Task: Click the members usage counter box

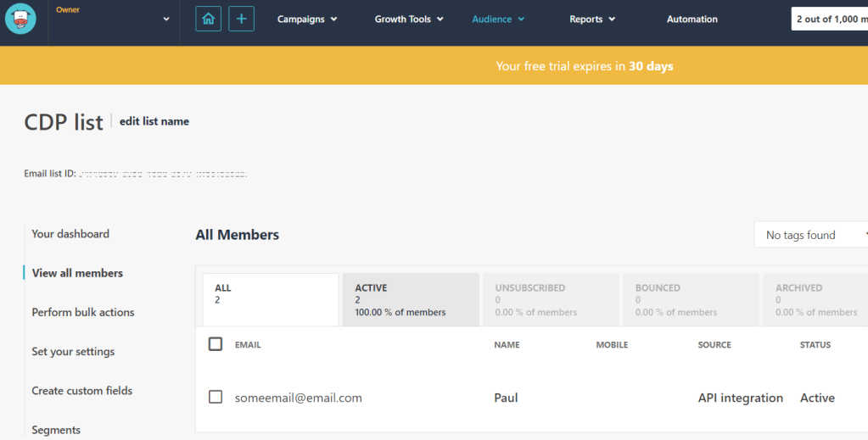Action: pos(829,19)
